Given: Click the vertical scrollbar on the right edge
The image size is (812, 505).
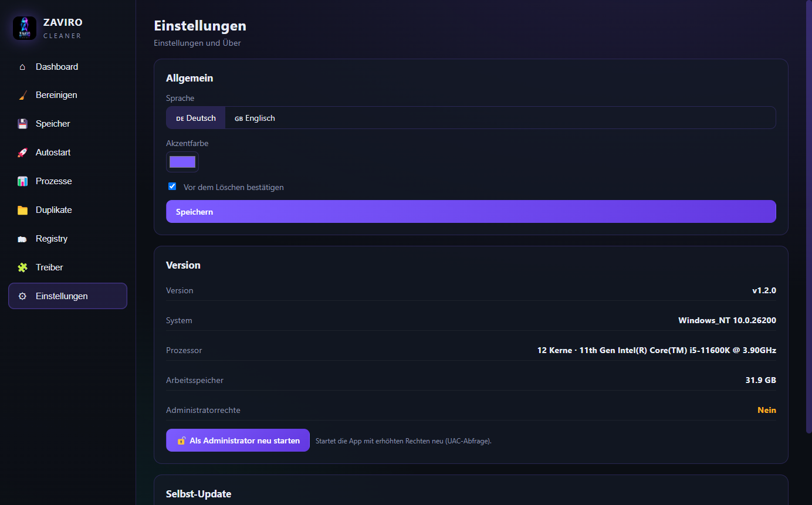Looking at the screenshot, I should click(808, 217).
